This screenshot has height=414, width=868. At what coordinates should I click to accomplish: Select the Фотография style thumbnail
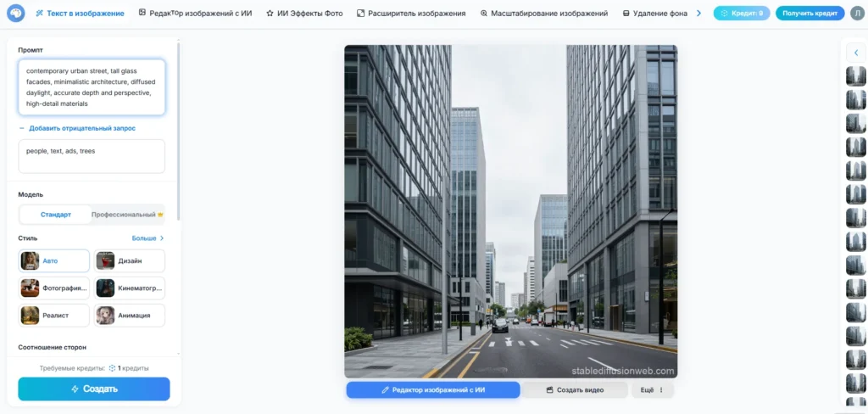(30, 288)
